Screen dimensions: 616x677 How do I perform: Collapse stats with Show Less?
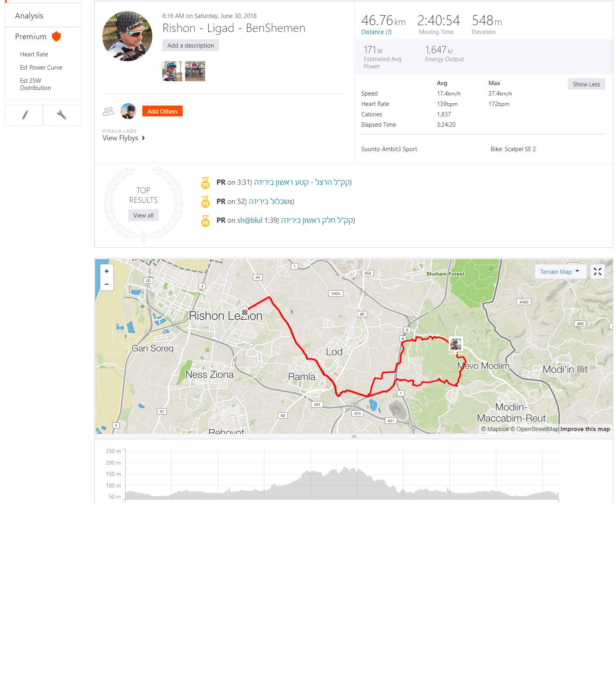(x=586, y=84)
